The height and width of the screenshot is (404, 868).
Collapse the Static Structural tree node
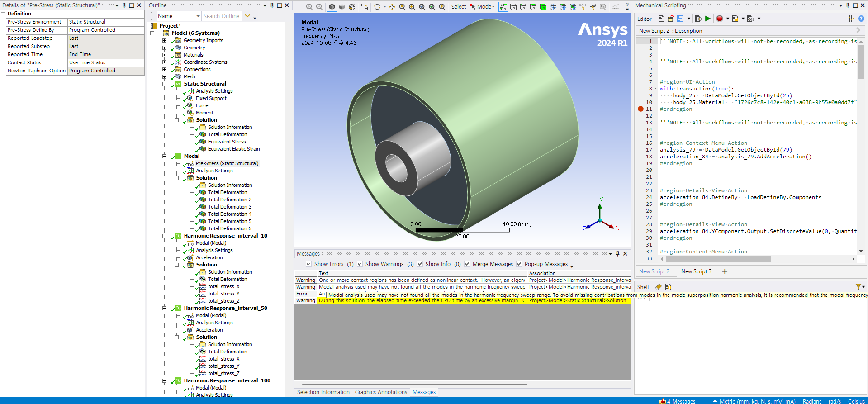click(164, 84)
